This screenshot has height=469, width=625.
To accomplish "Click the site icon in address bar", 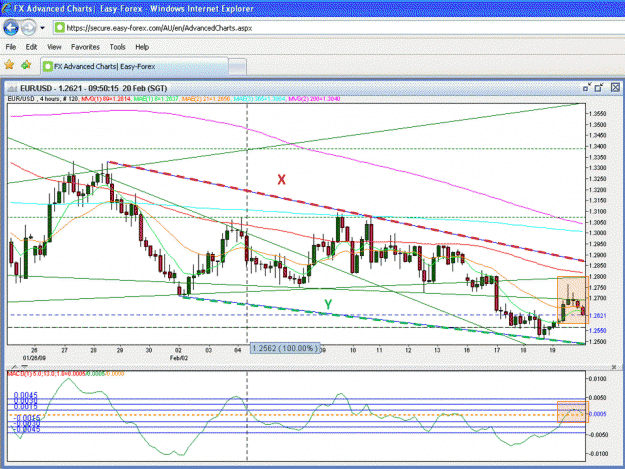I will click(60, 27).
